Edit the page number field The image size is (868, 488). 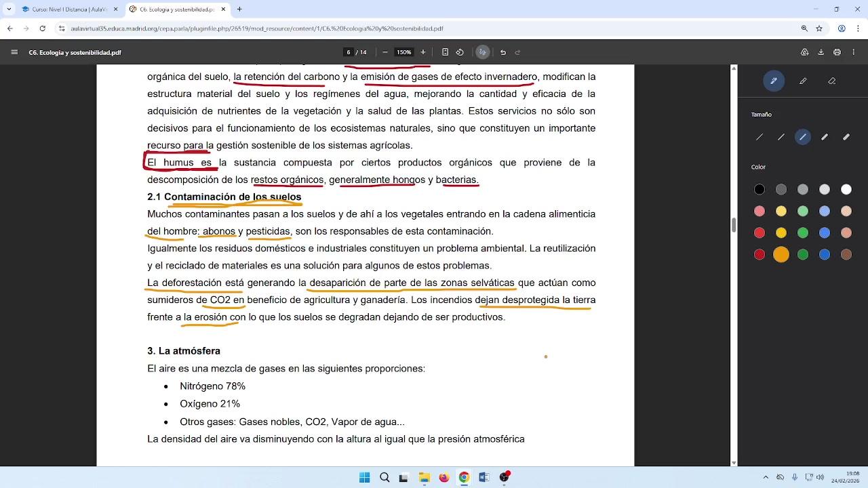(349, 52)
